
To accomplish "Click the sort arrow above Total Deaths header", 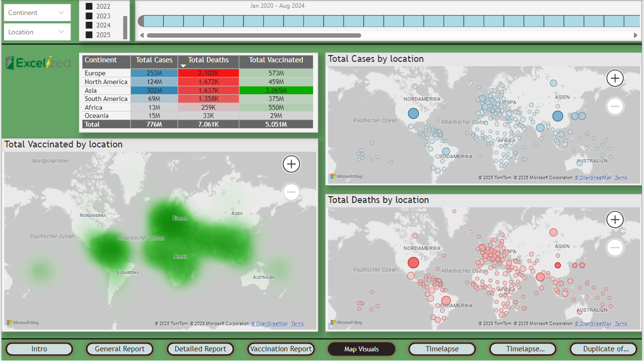I will 183,66.
